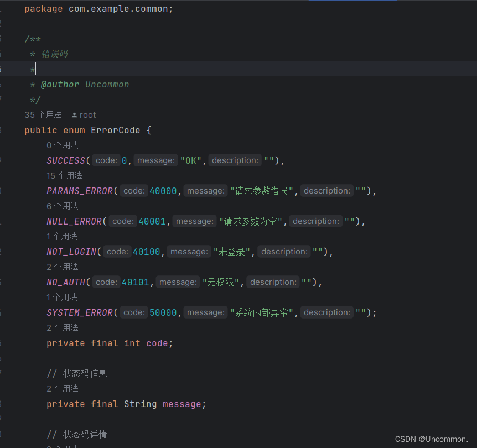Click the '错误码' Javadoc comment text
477x448 pixels.
tap(55, 54)
